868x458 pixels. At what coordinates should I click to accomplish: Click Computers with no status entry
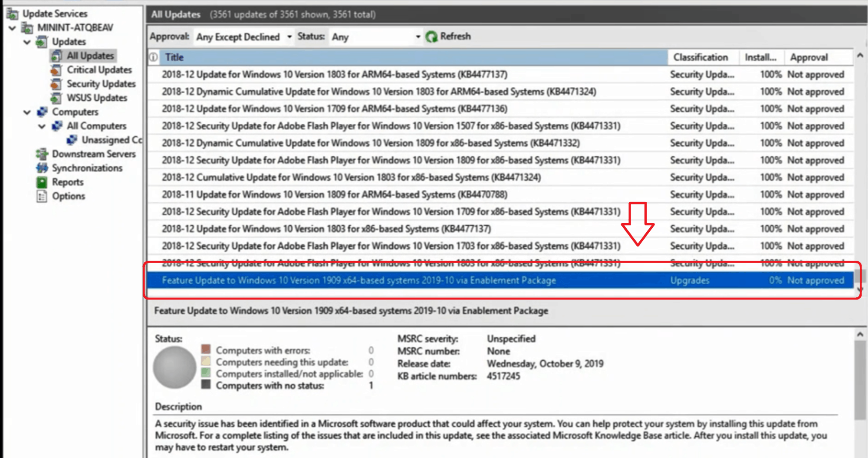coord(270,386)
